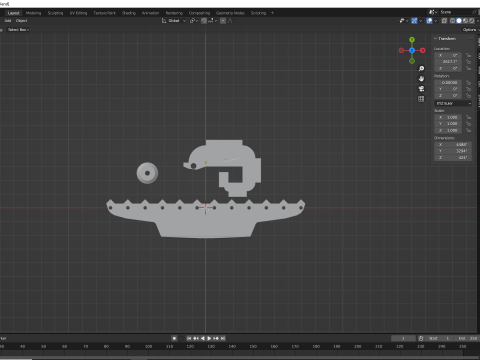Jump to the end frame of the timeline
The width and height of the screenshot is (480, 360).
[x=223, y=338]
